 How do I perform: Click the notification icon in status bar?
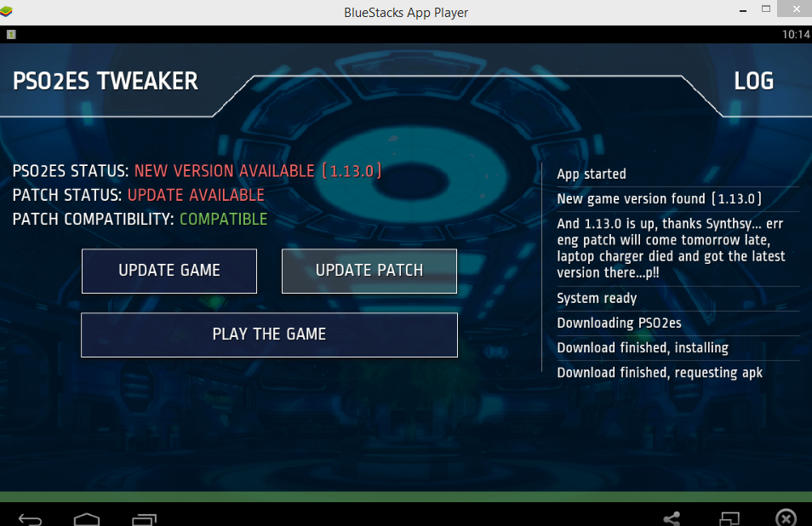click(11, 35)
